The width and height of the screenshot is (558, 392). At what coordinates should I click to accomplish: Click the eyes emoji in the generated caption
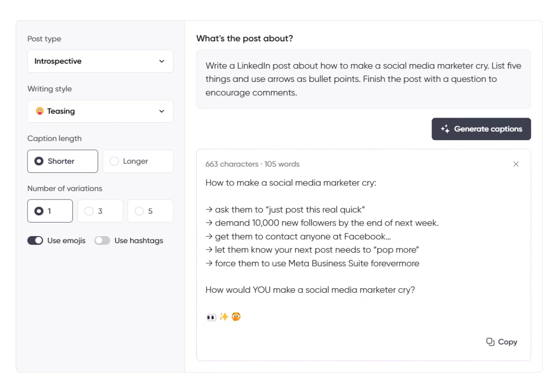click(x=211, y=317)
